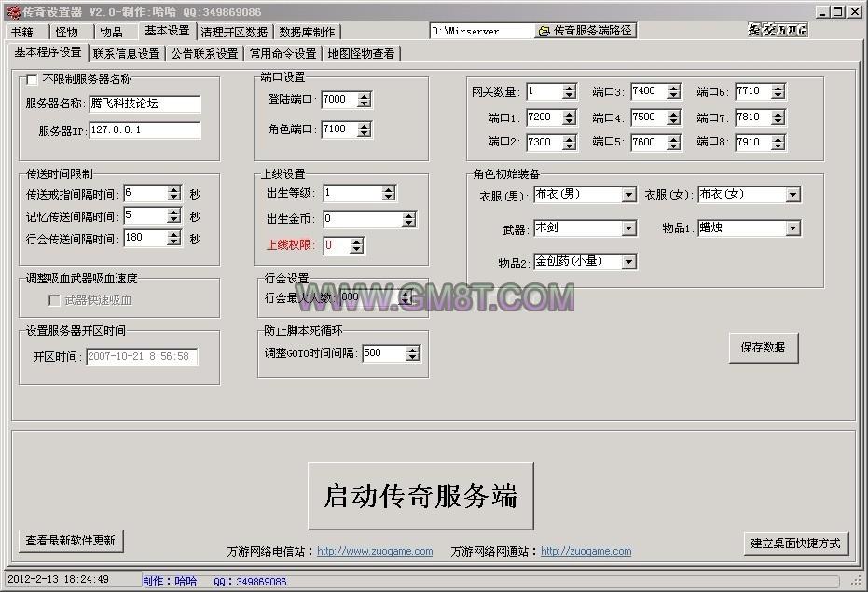Decrease 角色端口 with the down arrow
The height and width of the screenshot is (592, 868).
(364, 133)
